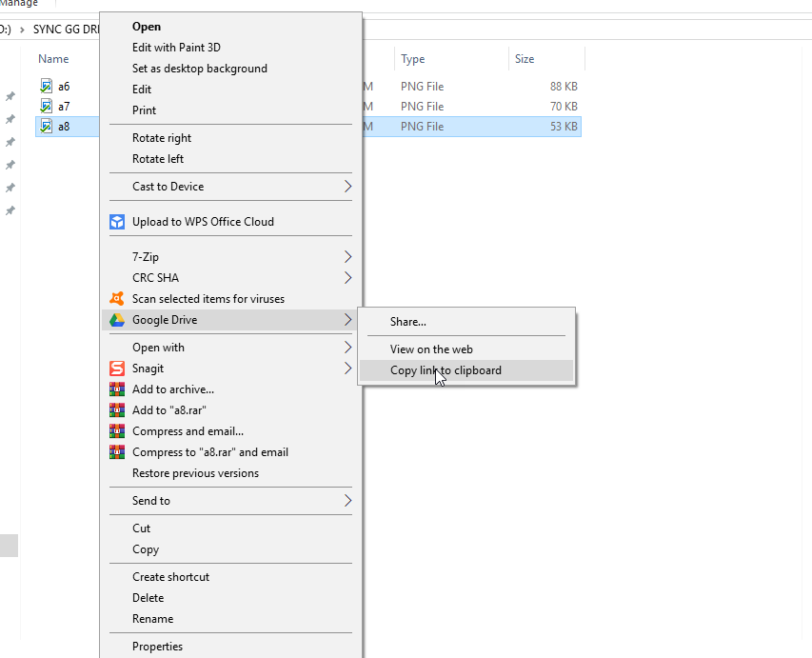Click the WPS Office Cloud upload icon
The width and height of the screenshot is (812, 658).
coord(117,222)
